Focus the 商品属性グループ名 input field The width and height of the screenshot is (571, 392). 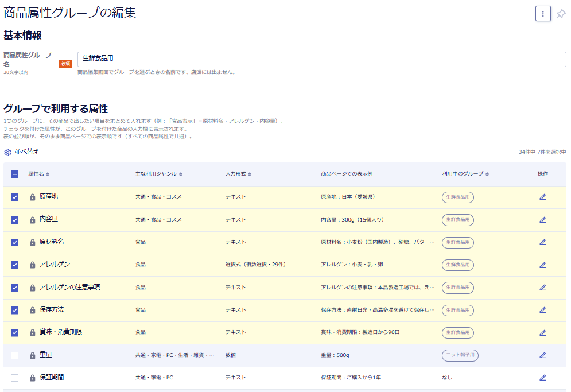321,59
